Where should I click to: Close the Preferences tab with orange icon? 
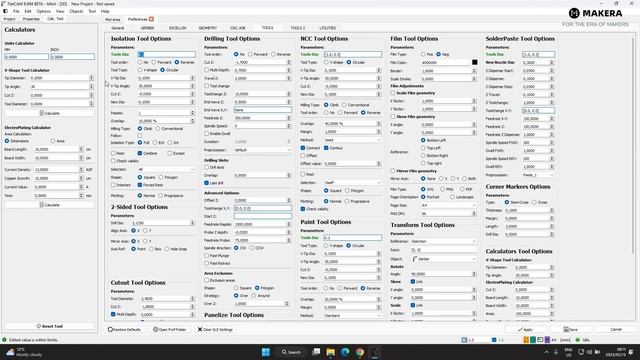click(x=151, y=19)
